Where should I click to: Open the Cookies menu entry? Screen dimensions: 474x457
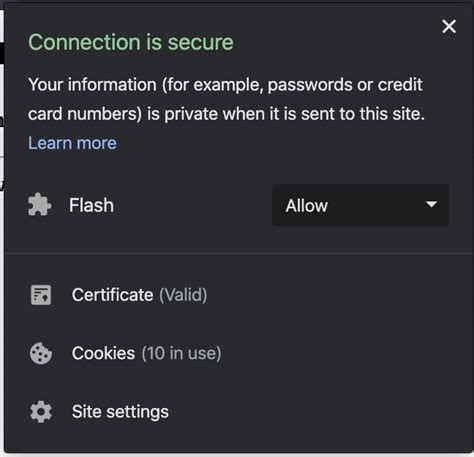point(237,353)
